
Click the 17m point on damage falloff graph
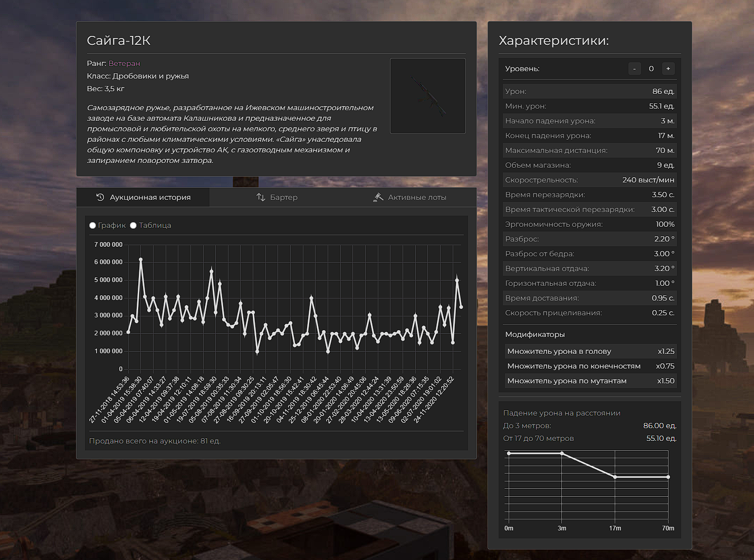point(615,477)
